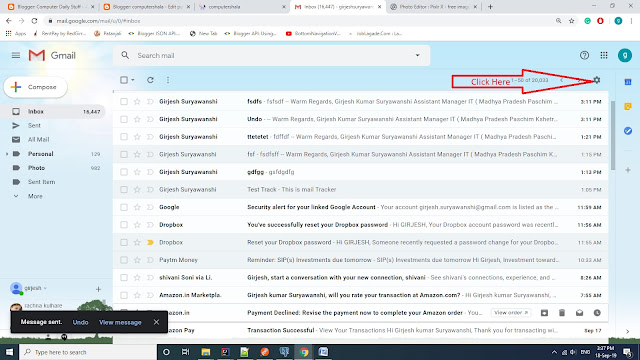Select checkbox for gdfgg email
The image size is (640, 360).
[124, 172]
